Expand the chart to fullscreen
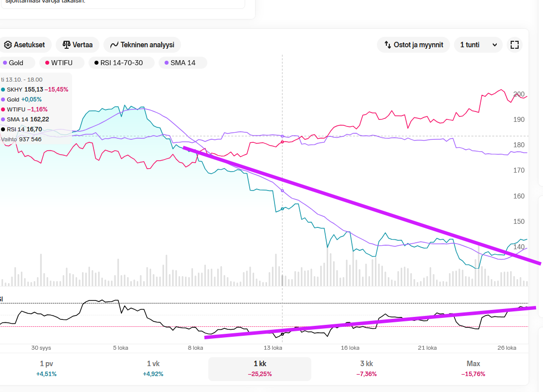The image size is (543, 392). click(x=515, y=45)
